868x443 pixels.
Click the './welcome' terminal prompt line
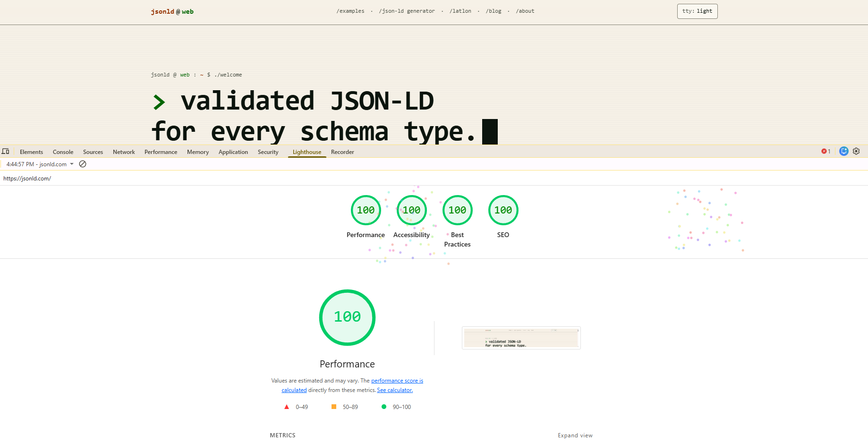click(x=196, y=75)
